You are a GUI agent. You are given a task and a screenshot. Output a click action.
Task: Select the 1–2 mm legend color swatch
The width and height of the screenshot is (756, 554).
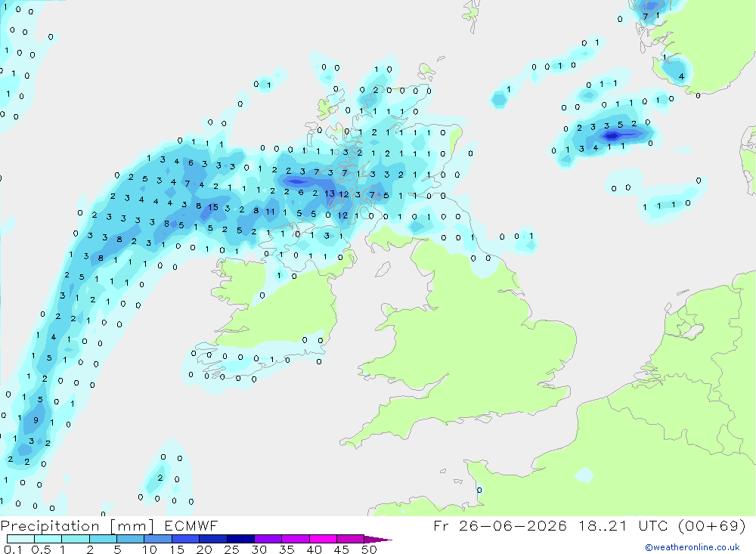76,539
